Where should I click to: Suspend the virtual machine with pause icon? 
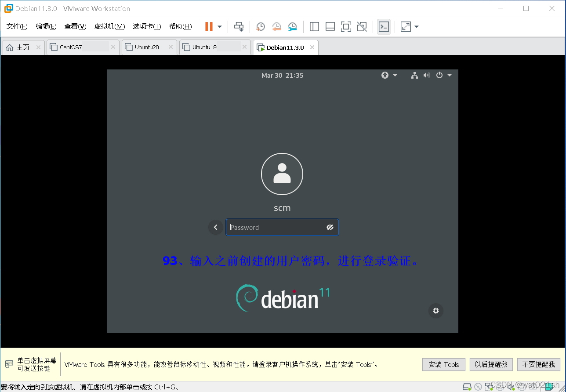pyautogui.click(x=209, y=27)
